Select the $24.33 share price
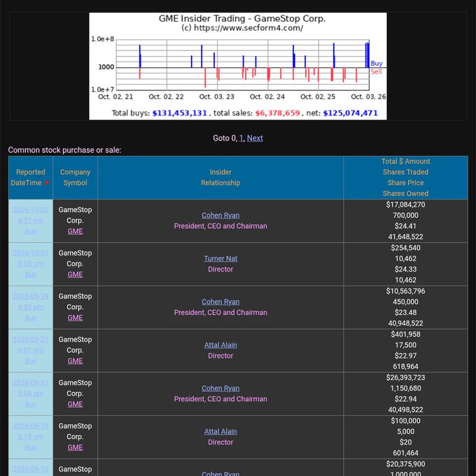The height and width of the screenshot is (476, 476). (405, 269)
